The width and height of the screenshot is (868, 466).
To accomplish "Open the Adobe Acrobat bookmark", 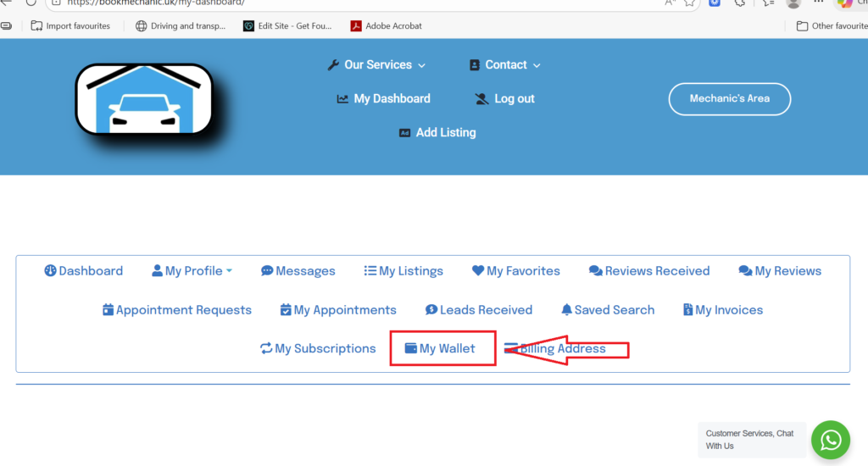I will [x=386, y=26].
